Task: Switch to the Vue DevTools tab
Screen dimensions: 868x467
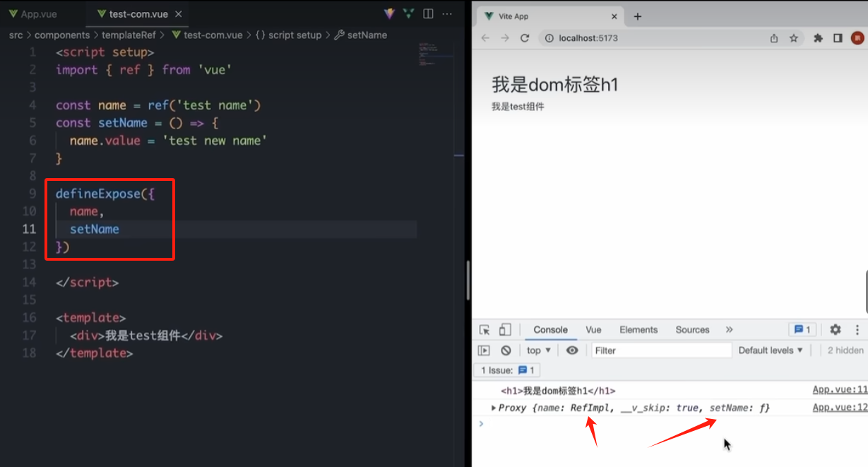Action: (593, 330)
